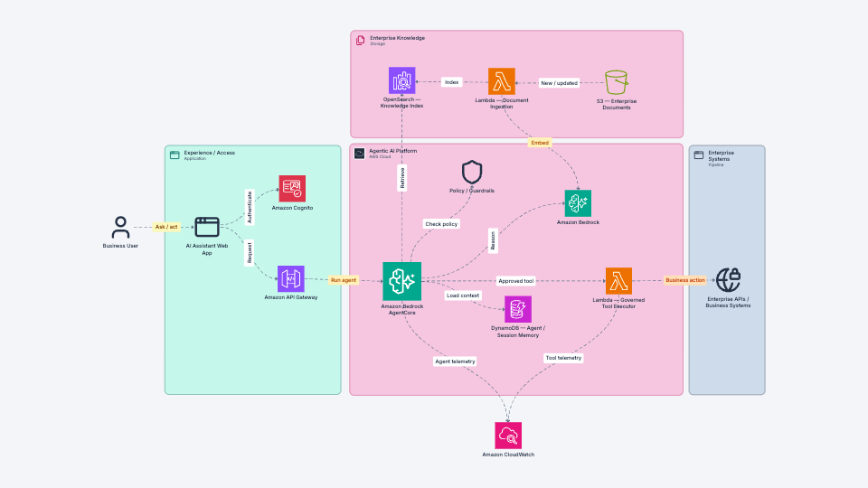Click the "Amazon CloudWatch" caption text
This screenshot has width=868, height=488.
coord(508,455)
